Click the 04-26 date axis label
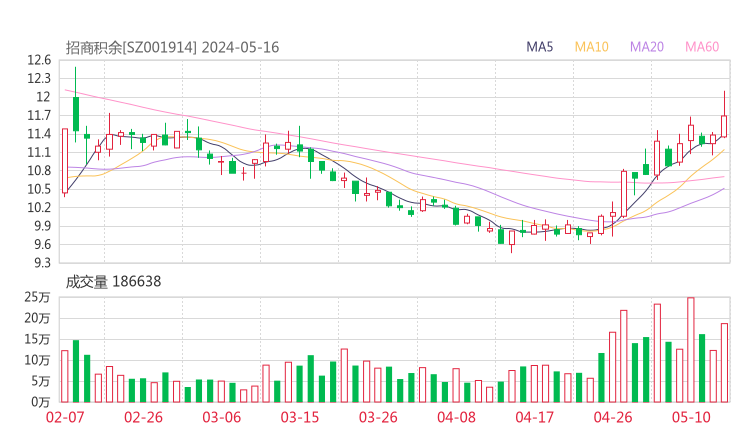This screenshot has height=440, width=740. [x=613, y=417]
